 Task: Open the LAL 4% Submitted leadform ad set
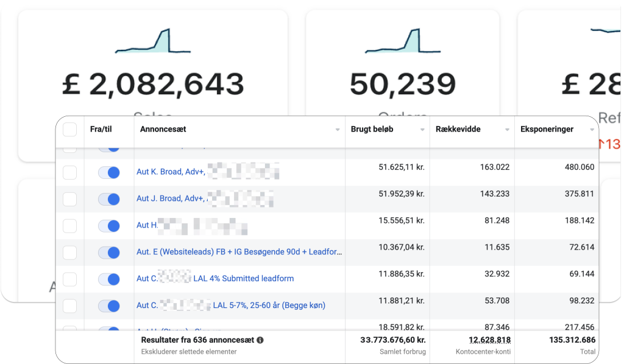pyautogui.click(x=252, y=279)
